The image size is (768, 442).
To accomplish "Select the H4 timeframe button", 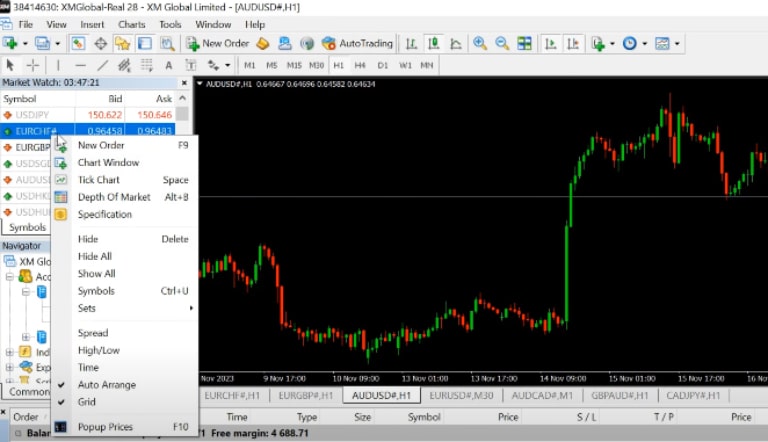I will (360, 65).
